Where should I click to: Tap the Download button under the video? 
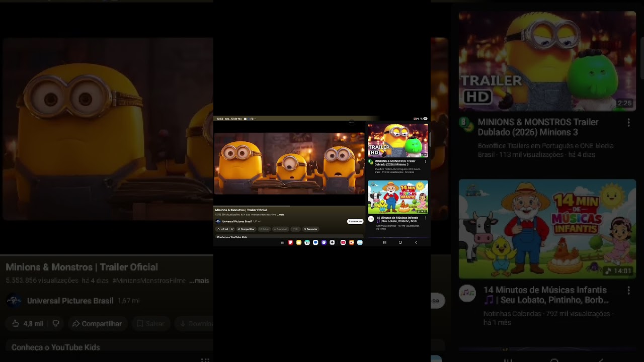[281, 229]
